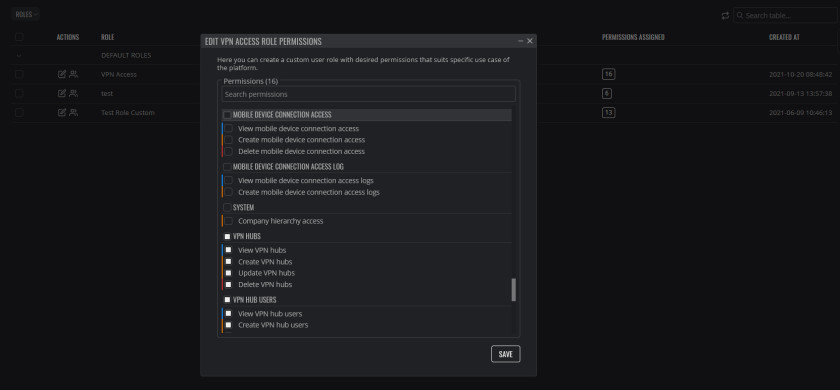Open users icon for Test Role Custom
This screenshot has width=840, height=390.
tap(73, 112)
